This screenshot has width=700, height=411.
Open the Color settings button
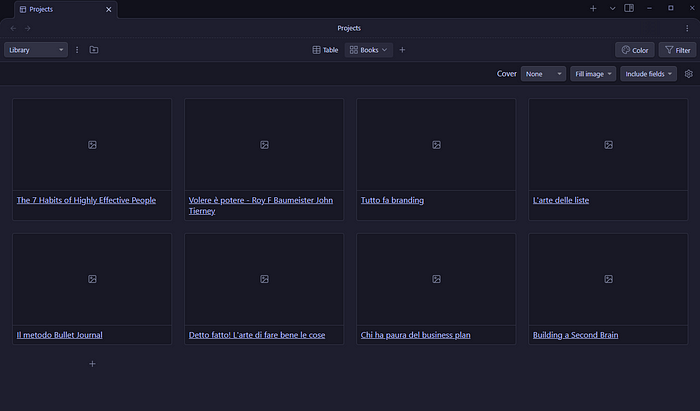(635, 50)
